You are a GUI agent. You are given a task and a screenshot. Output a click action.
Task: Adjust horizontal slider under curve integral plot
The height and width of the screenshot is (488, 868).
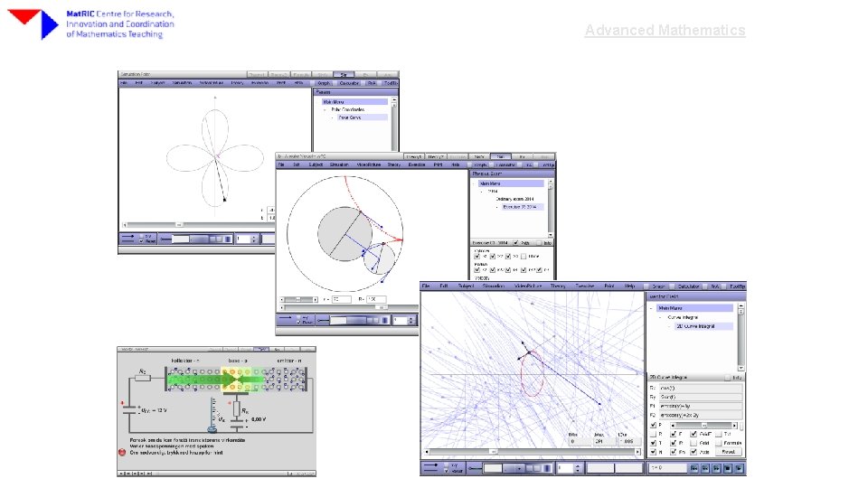click(x=533, y=452)
